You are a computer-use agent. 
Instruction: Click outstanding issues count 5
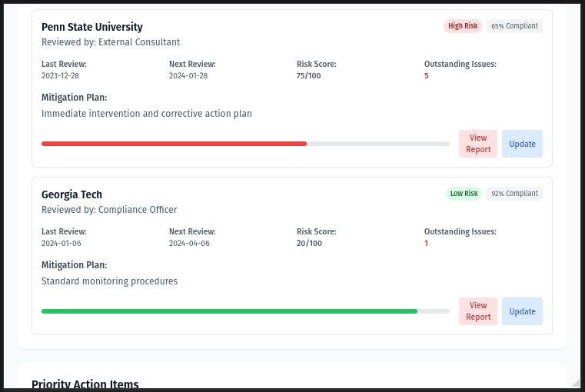426,76
